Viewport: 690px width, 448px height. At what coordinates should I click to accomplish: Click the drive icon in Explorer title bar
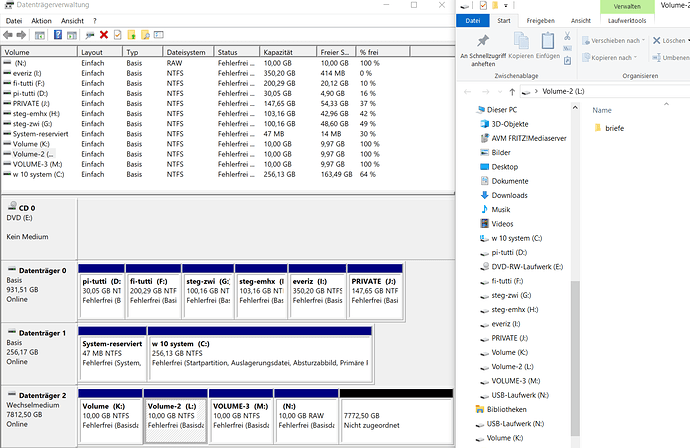[x=465, y=6]
